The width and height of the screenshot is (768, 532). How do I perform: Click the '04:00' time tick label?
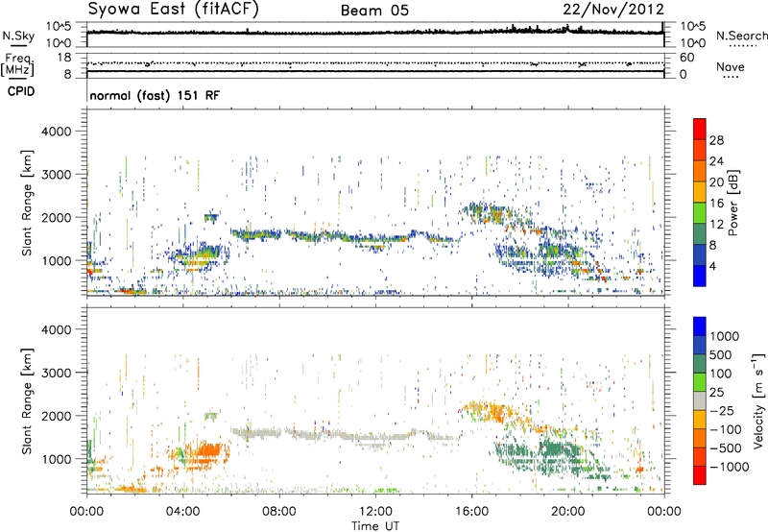(182, 512)
